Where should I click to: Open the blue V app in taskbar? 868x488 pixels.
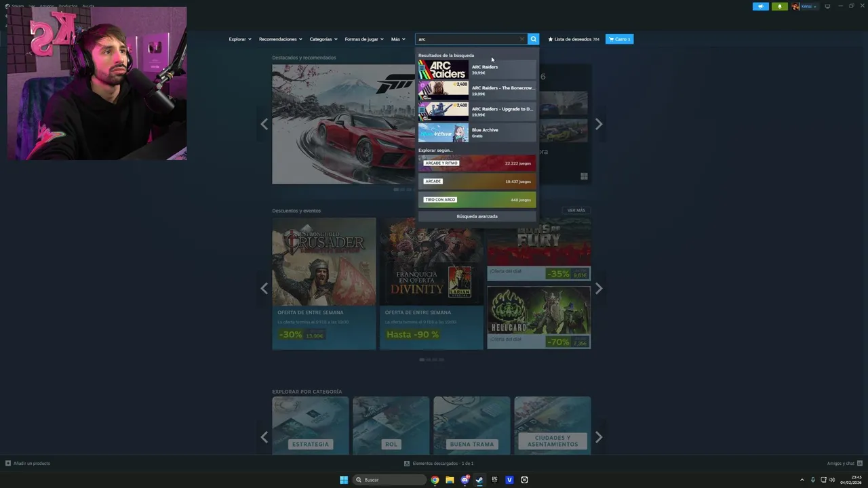509,480
